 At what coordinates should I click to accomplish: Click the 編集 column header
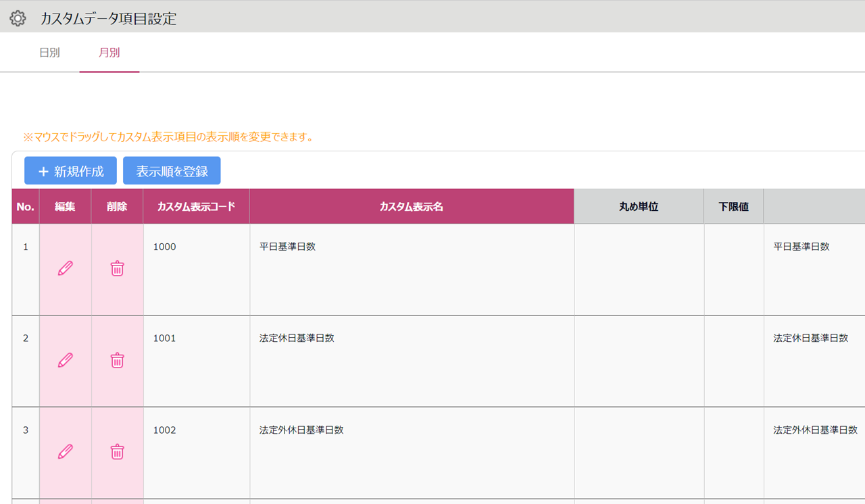tap(66, 207)
